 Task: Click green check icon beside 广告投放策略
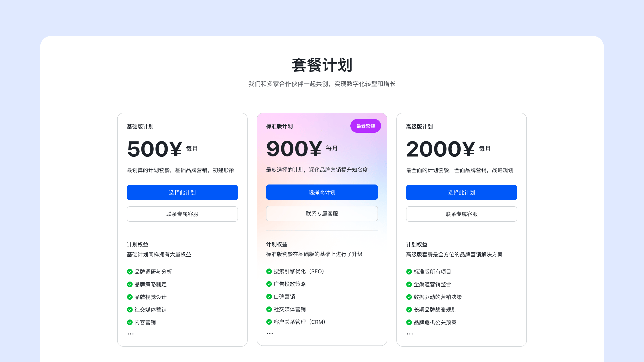(269, 284)
